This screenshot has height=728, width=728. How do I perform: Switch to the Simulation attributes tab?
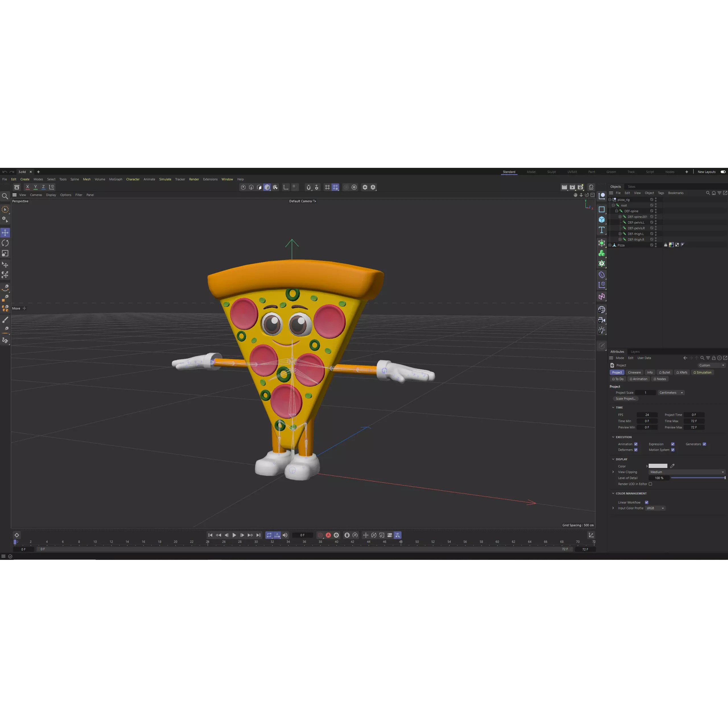coord(702,372)
